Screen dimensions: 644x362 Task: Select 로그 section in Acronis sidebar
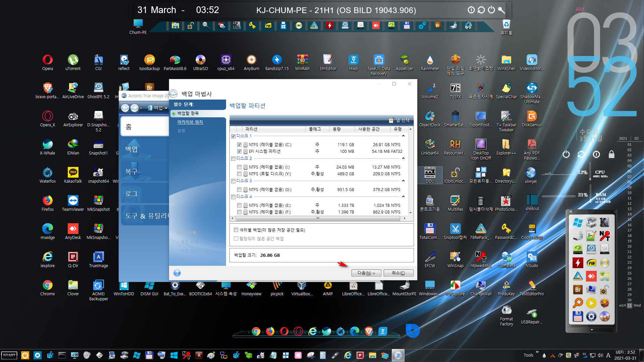tap(145, 194)
